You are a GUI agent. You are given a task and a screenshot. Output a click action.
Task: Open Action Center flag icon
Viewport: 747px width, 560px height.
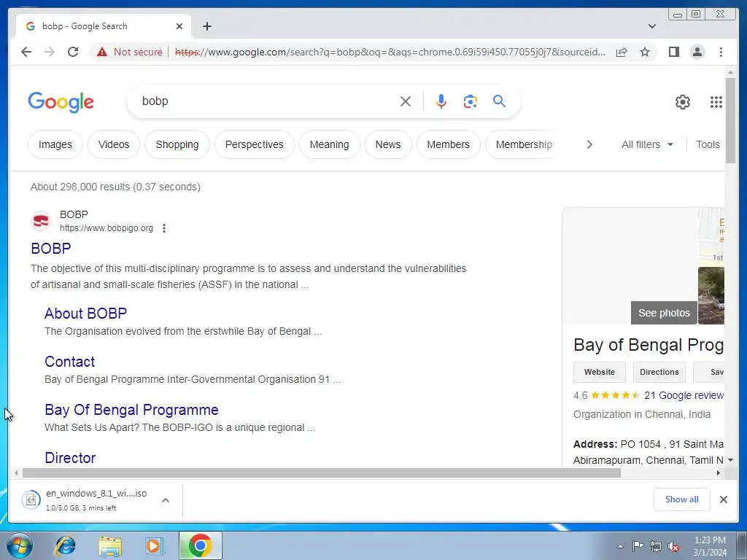coord(638,546)
